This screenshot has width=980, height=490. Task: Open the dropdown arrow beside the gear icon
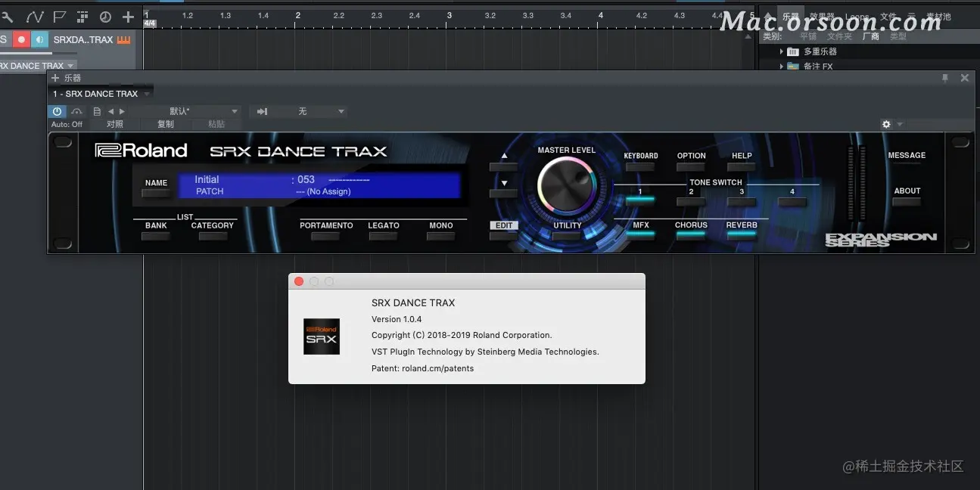click(900, 124)
